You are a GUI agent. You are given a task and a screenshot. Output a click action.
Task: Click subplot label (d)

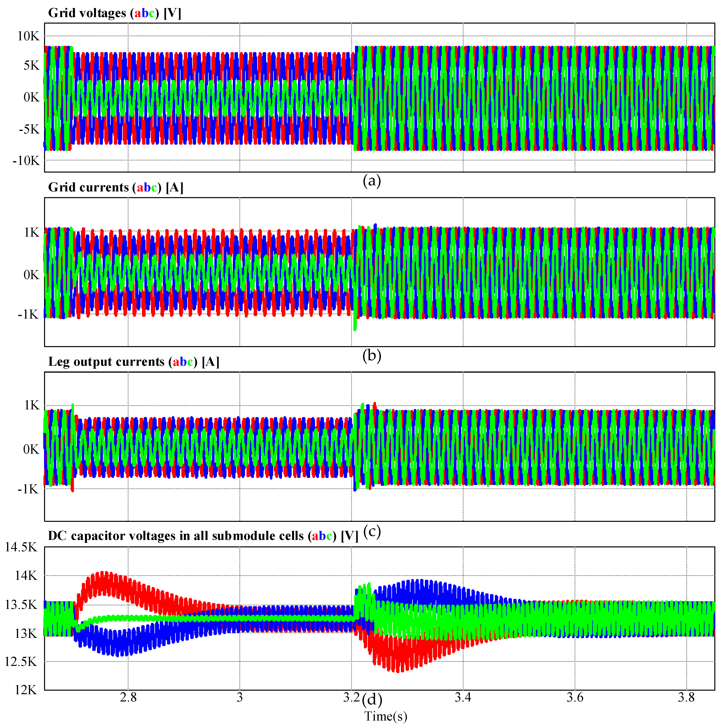click(372, 700)
